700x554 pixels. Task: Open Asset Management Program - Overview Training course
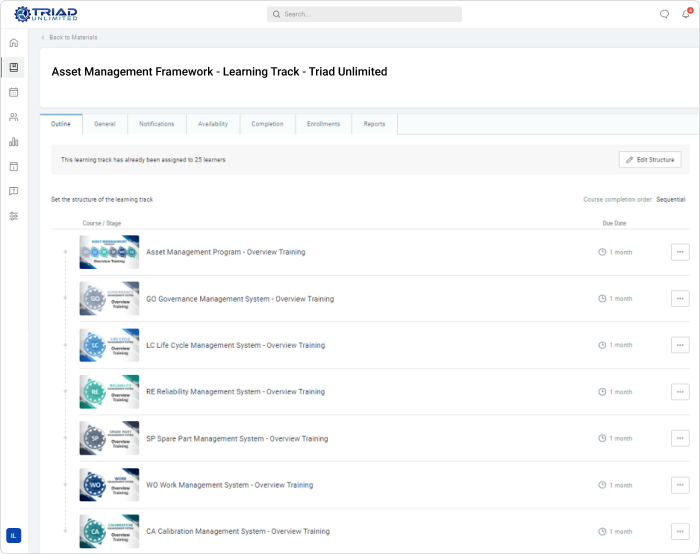coord(226,252)
